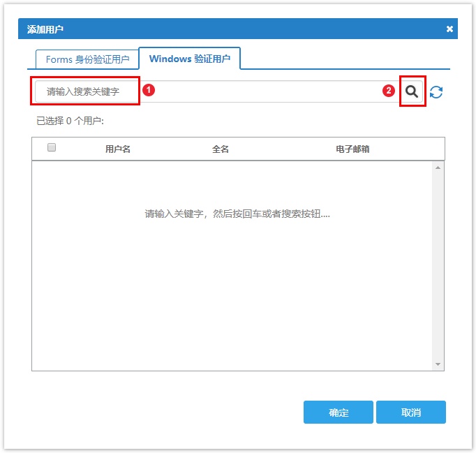Click the user list scrollbar down arrow
The height and width of the screenshot is (453, 476).
click(438, 364)
